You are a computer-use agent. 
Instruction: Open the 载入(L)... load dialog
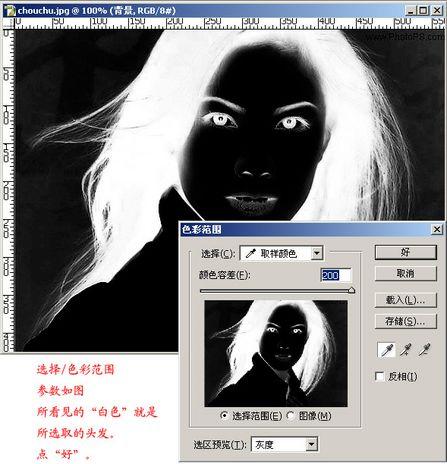(405, 300)
